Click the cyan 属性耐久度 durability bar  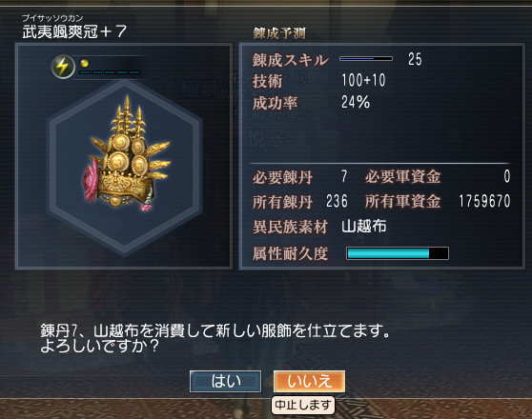pos(398,253)
